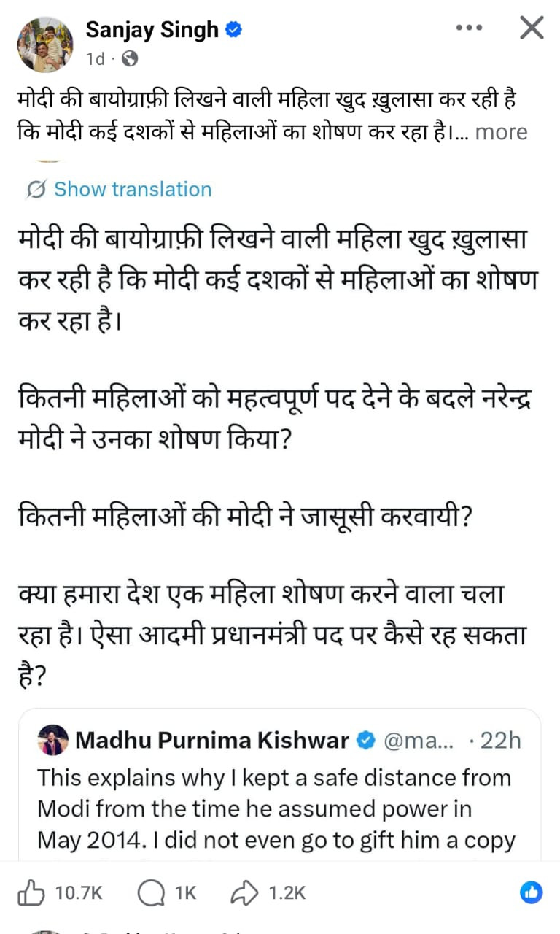Viewport: 560px width, 934px height.
Task: Open the three-dot post options menu
Action: click(x=470, y=28)
